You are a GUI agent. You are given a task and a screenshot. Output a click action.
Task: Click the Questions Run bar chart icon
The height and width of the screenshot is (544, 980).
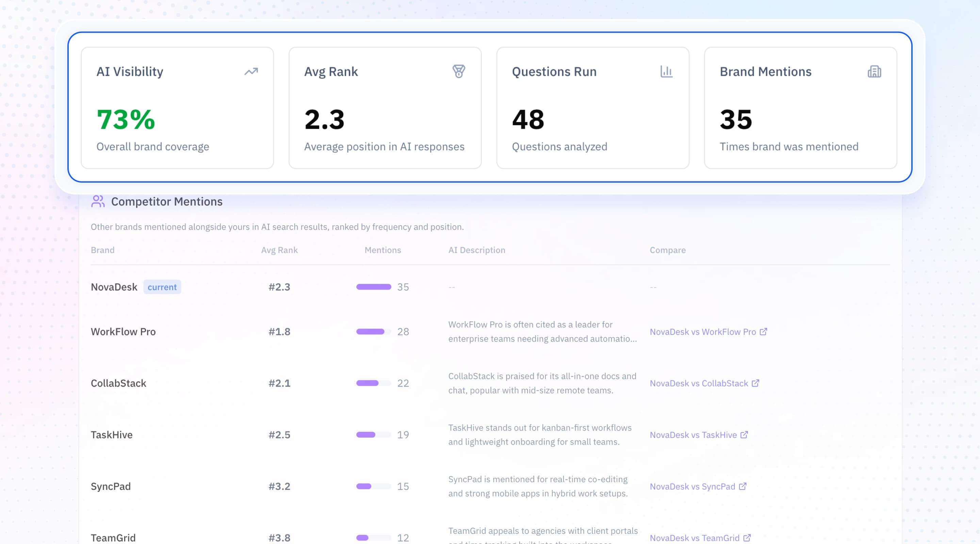pyautogui.click(x=667, y=71)
